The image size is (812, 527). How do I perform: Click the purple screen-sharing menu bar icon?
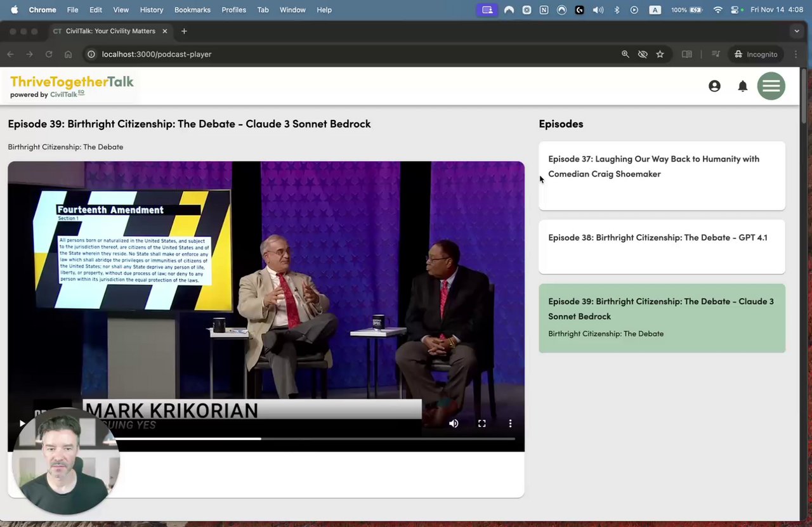[x=487, y=10]
